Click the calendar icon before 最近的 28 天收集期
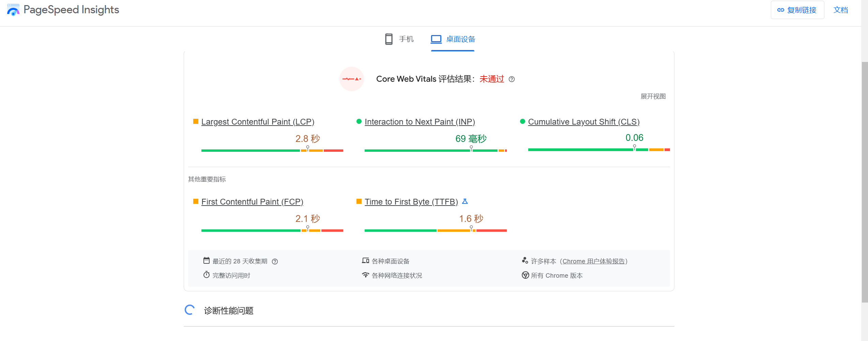This screenshot has width=868, height=341. pos(206,260)
